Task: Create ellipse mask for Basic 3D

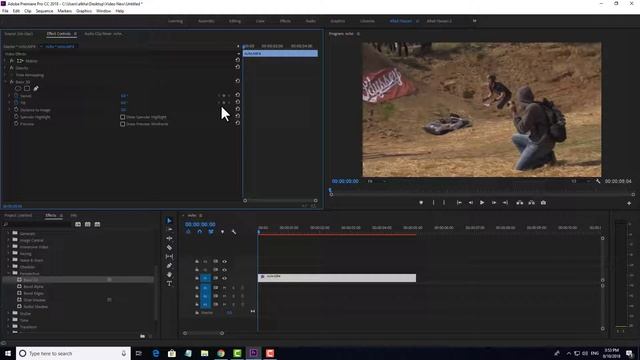Action: [x=18, y=88]
